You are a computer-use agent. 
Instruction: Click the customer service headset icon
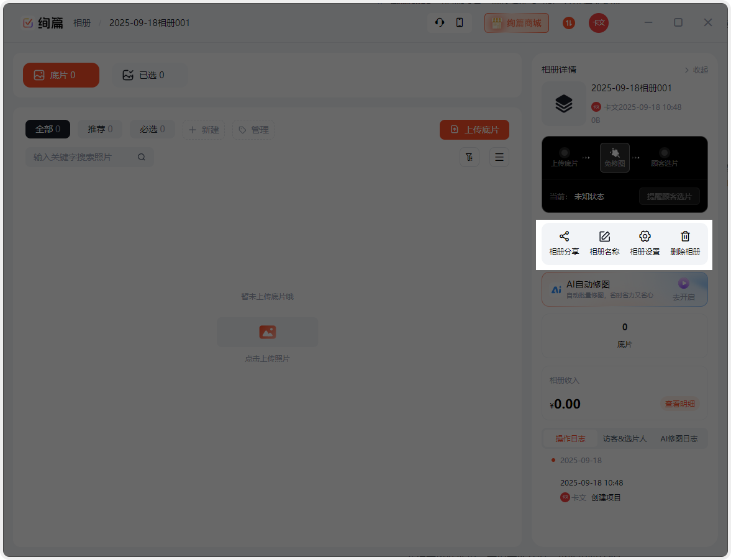(440, 23)
